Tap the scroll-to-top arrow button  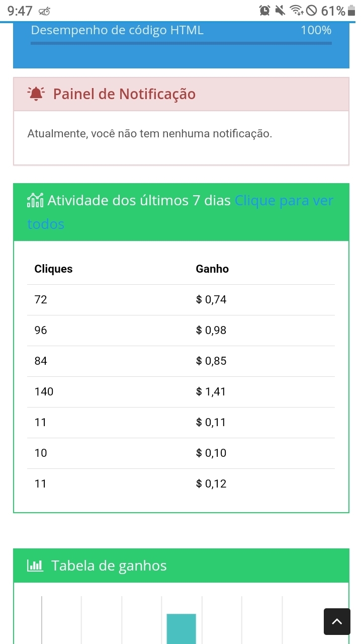[x=337, y=621]
